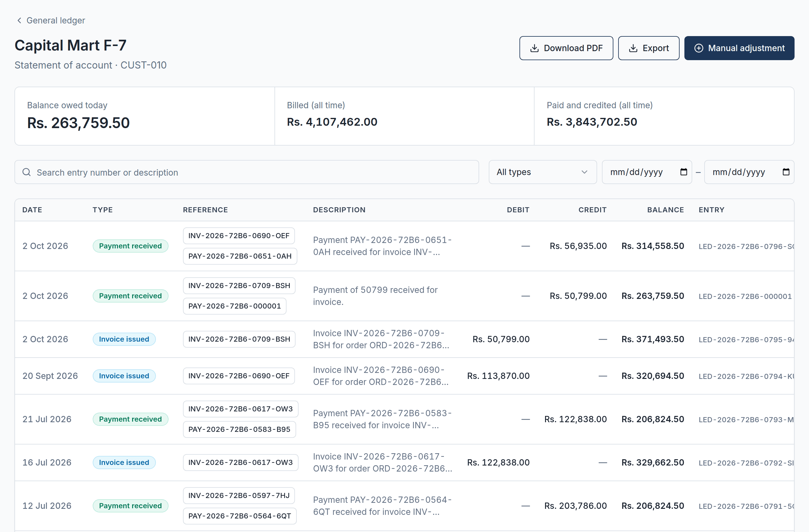Click the end date mm/dd/yyyy field
Image resolution: width=809 pixels, height=532 pixels.
749,172
